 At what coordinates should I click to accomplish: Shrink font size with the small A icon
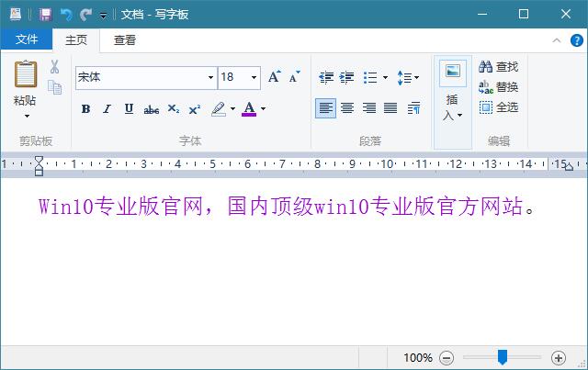click(x=295, y=76)
